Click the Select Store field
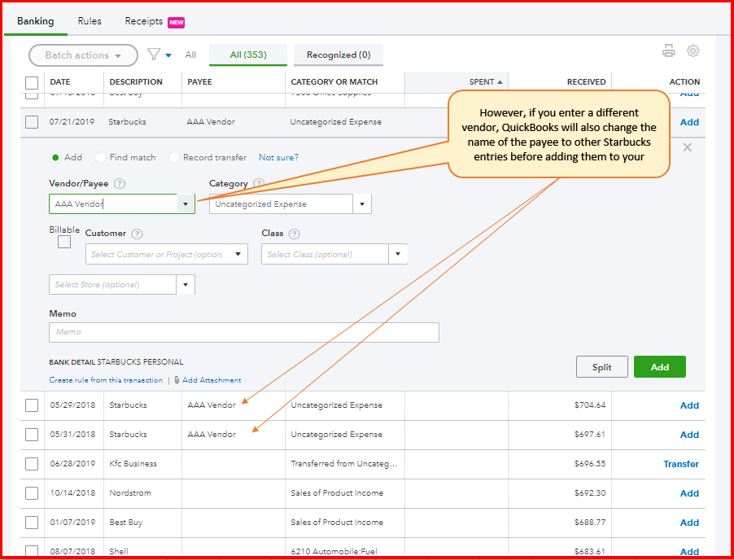Screen dimensions: 734x560 point(113,285)
